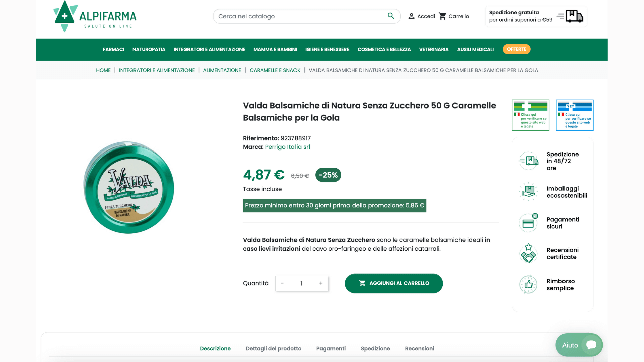The image size is (644, 362).
Task: Click the quantity value field
Action: point(301,283)
